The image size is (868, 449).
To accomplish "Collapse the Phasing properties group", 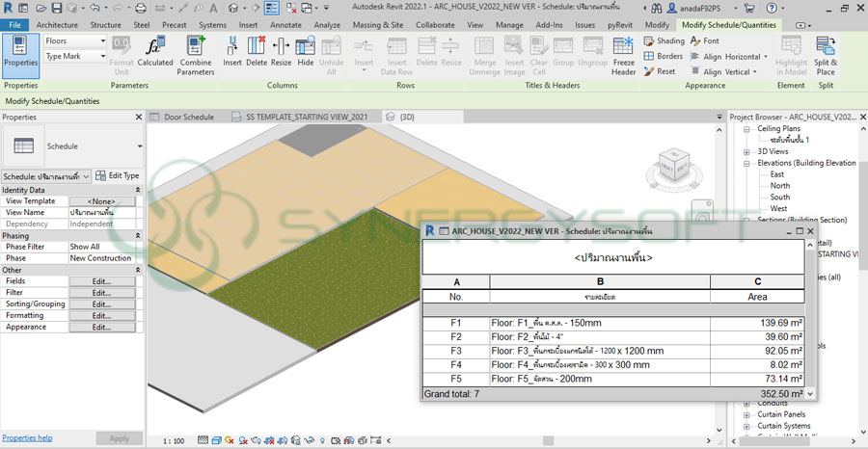I will point(137,235).
